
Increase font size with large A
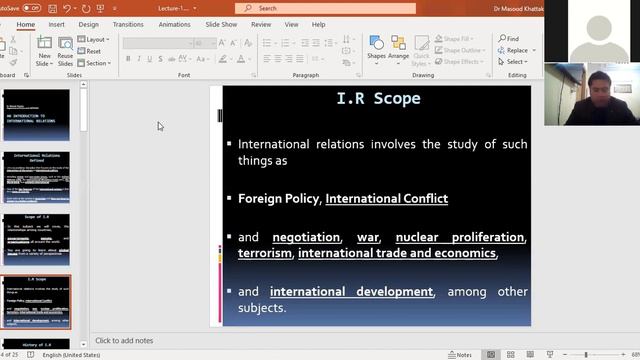(x=222, y=43)
